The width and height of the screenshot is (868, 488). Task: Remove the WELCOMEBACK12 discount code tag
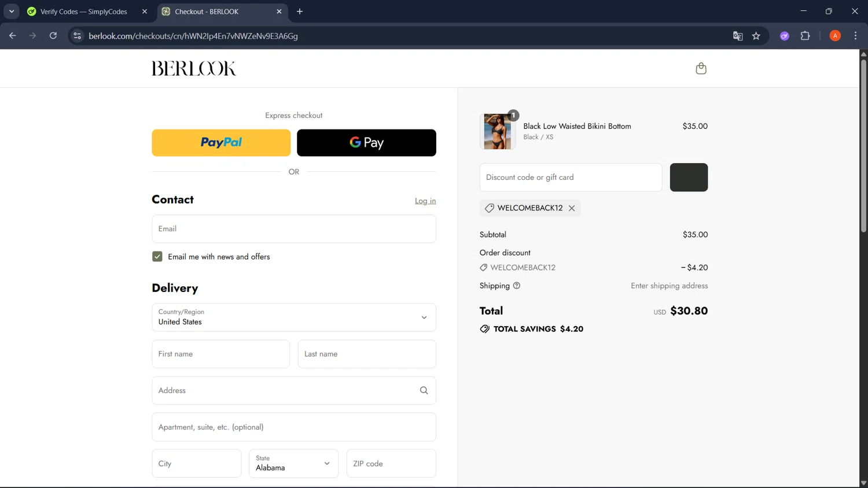tap(572, 208)
